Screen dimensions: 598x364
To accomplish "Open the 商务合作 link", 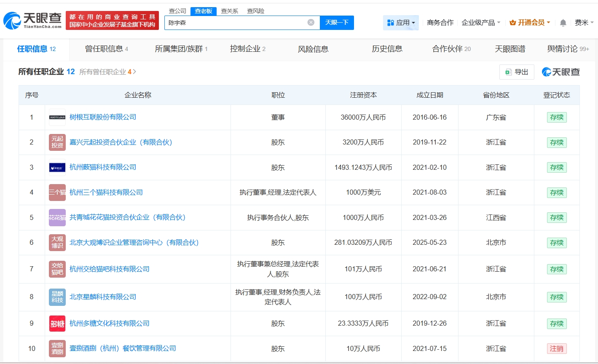I will [x=440, y=23].
